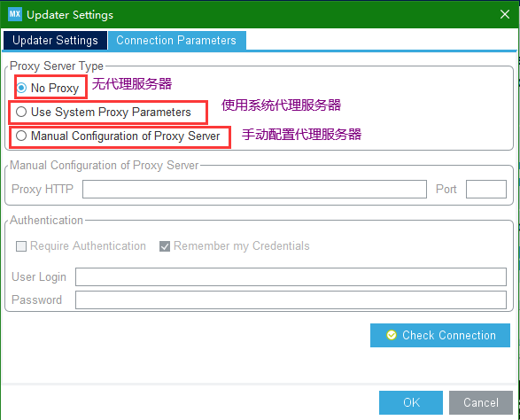
Task: Click the Proxy Server Type group label
Action: (57, 66)
